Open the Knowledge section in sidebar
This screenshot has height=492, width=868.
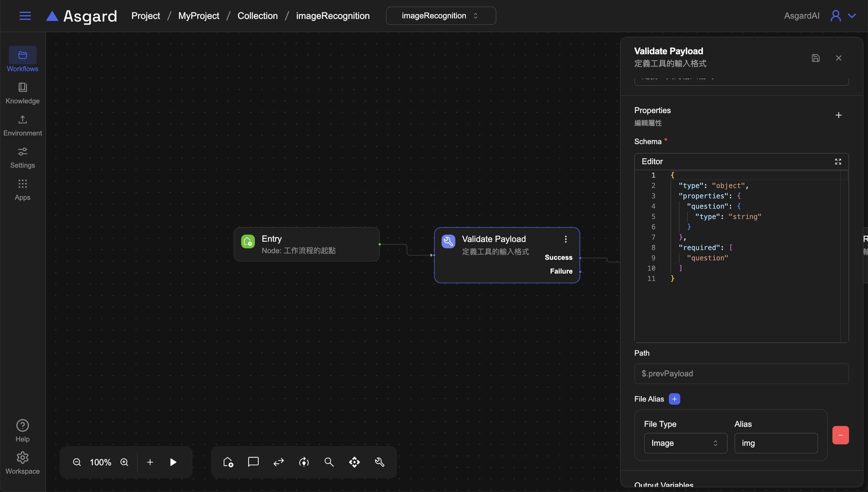coord(22,93)
